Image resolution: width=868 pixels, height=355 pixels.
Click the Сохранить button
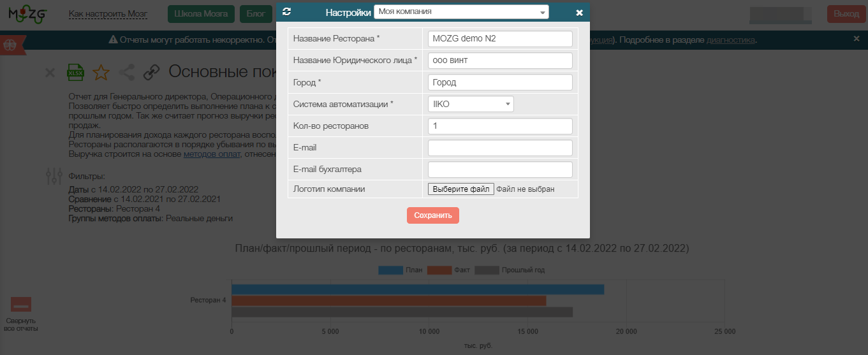(433, 215)
